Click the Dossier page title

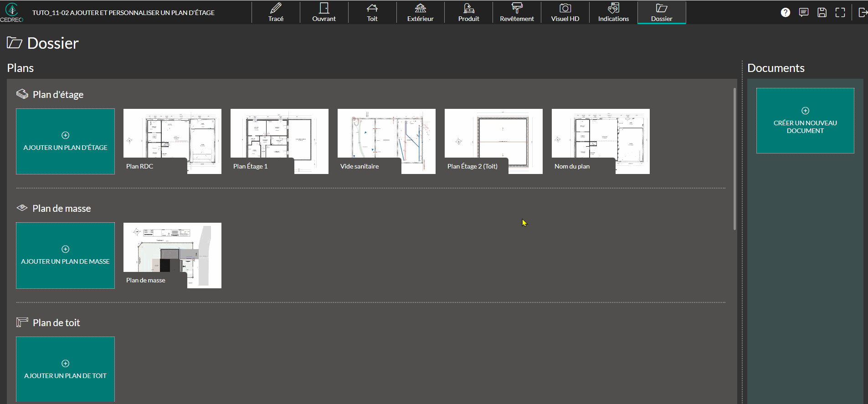[53, 43]
